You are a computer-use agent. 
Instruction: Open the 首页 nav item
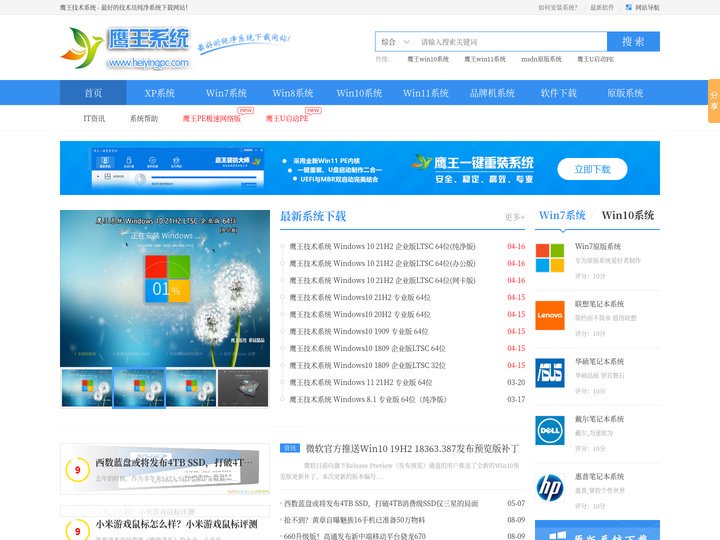[x=93, y=93]
